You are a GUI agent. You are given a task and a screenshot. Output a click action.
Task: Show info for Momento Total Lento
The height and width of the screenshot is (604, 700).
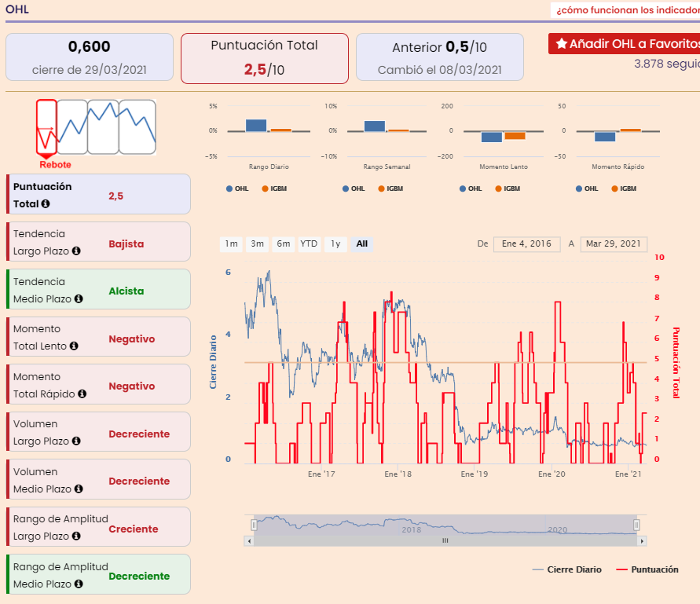(x=74, y=346)
